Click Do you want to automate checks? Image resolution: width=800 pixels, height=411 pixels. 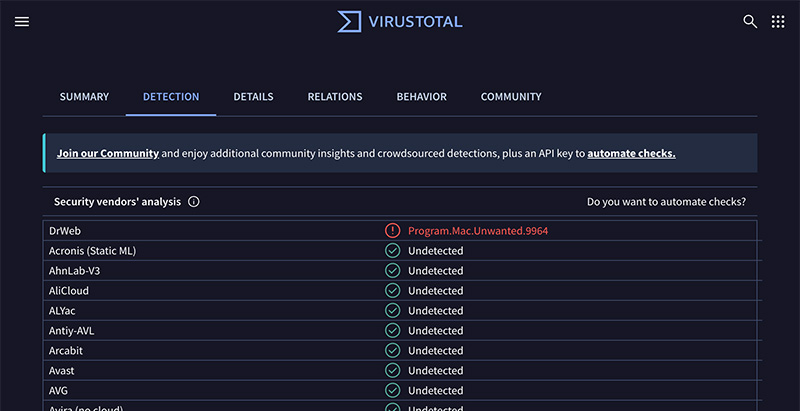click(x=666, y=202)
